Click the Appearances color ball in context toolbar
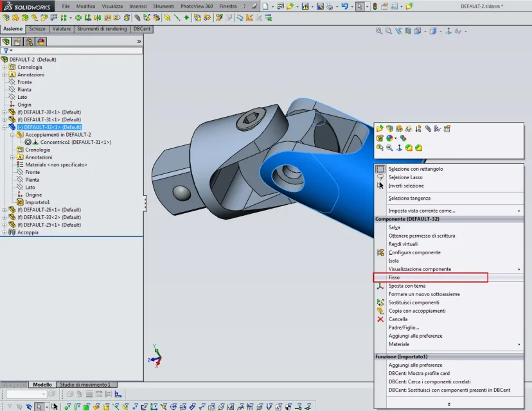The height and width of the screenshot is (411, 532). 389,138
